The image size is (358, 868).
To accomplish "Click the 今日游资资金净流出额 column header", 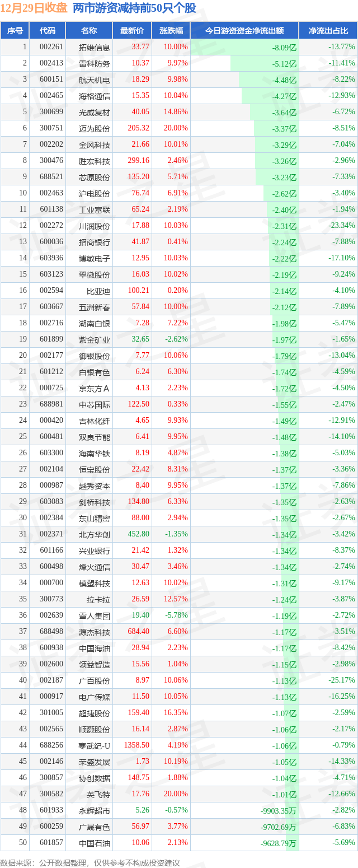I will [244, 31].
